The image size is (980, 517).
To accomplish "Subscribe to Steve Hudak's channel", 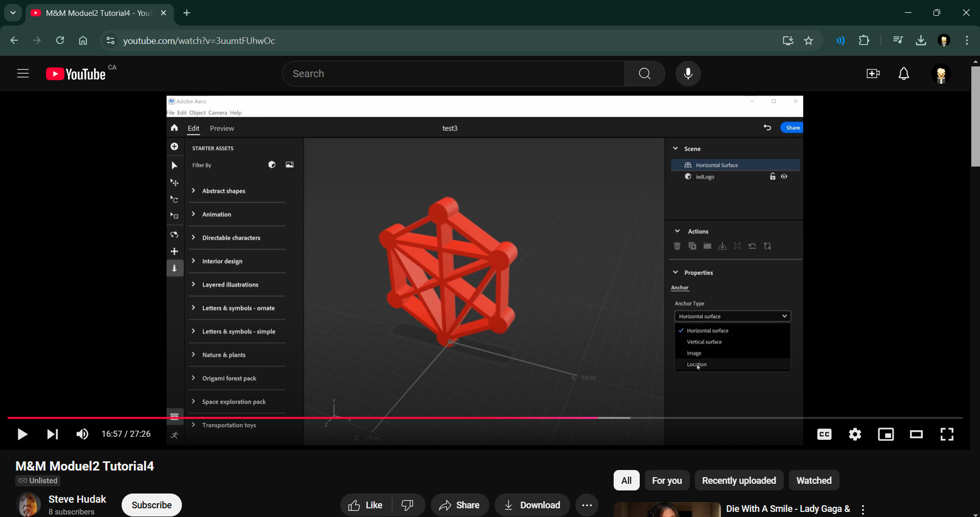I will tap(151, 505).
